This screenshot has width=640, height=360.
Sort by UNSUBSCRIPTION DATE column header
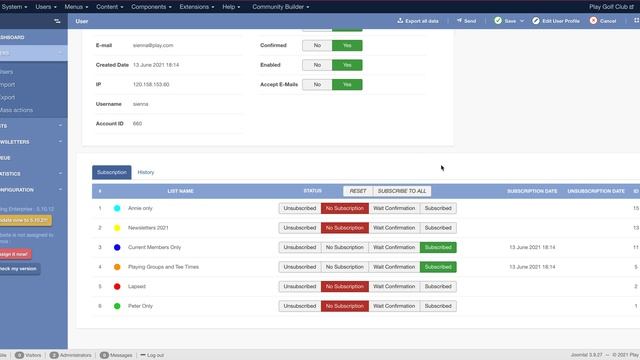click(596, 191)
